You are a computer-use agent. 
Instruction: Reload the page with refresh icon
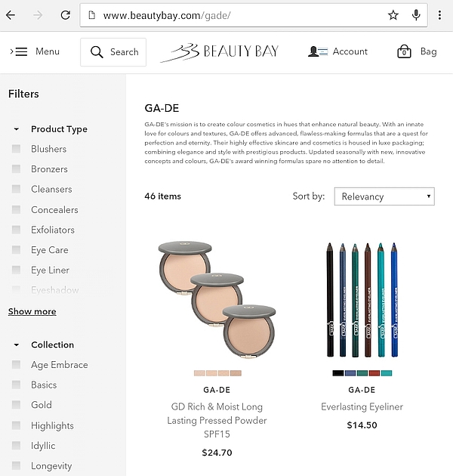(x=66, y=15)
